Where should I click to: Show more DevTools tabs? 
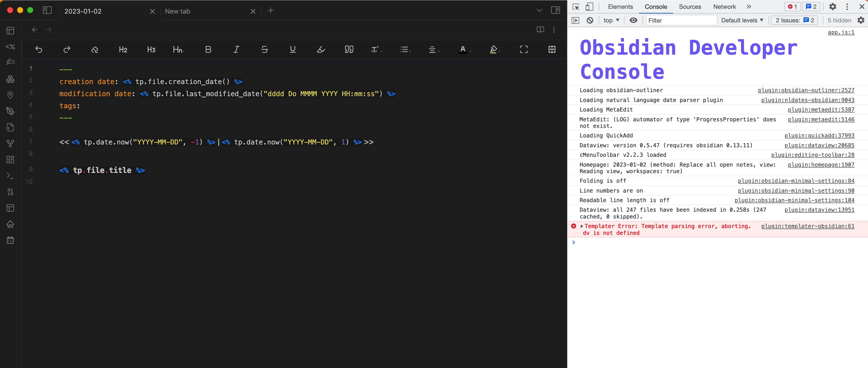tap(749, 7)
